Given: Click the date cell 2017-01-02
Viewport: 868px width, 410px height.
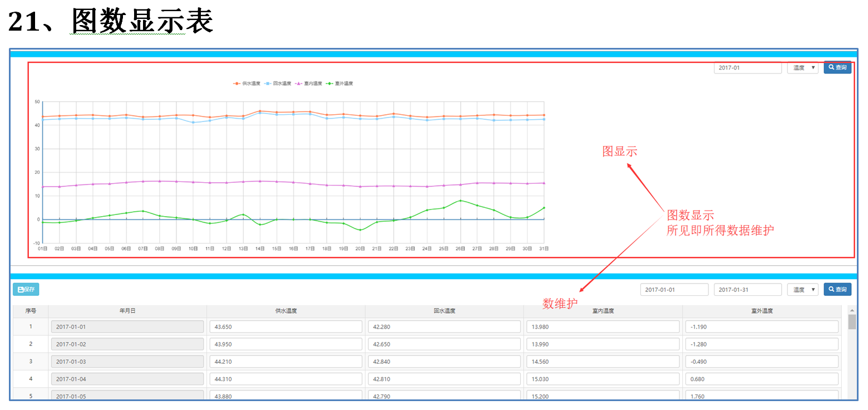Looking at the screenshot, I should 127,344.
